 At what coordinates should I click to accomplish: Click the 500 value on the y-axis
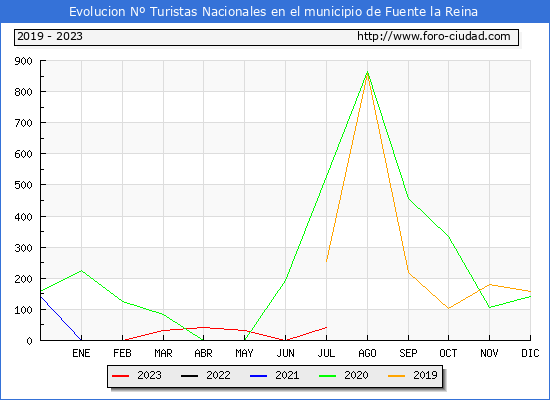tap(24, 185)
